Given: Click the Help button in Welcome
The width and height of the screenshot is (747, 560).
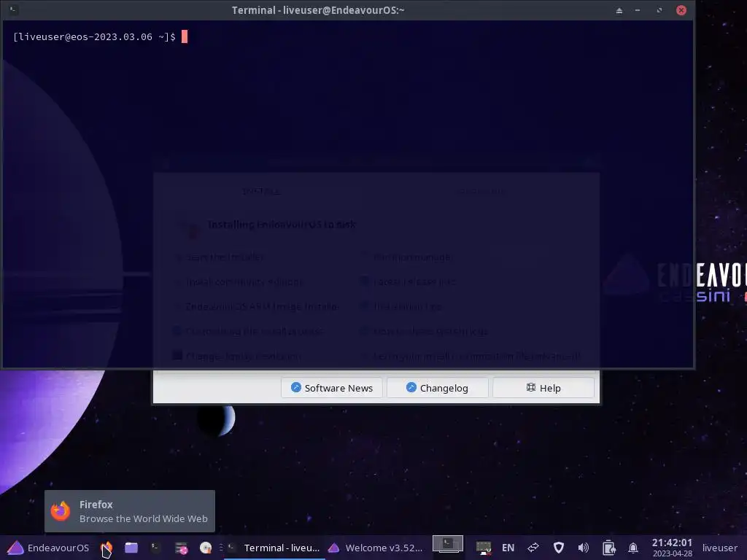Looking at the screenshot, I should pos(543,388).
